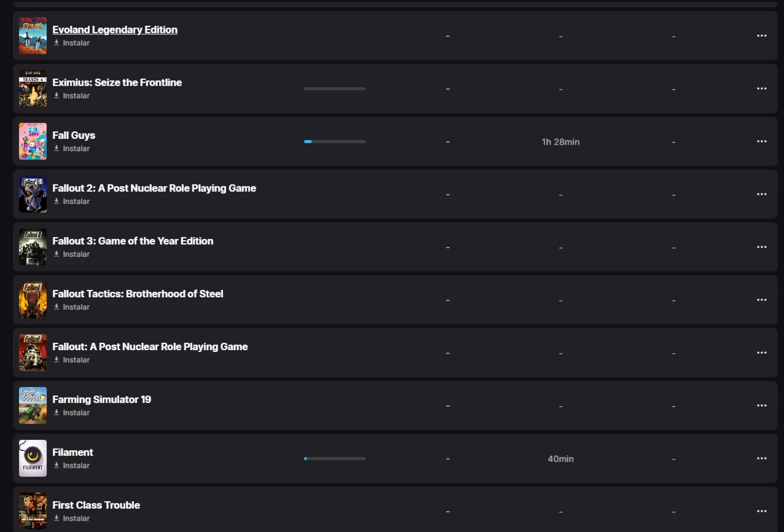The height and width of the screenshot is (532, 784).
Task: Click the Fallout: A Post Nuclear cover image
Action: [33, 353]
